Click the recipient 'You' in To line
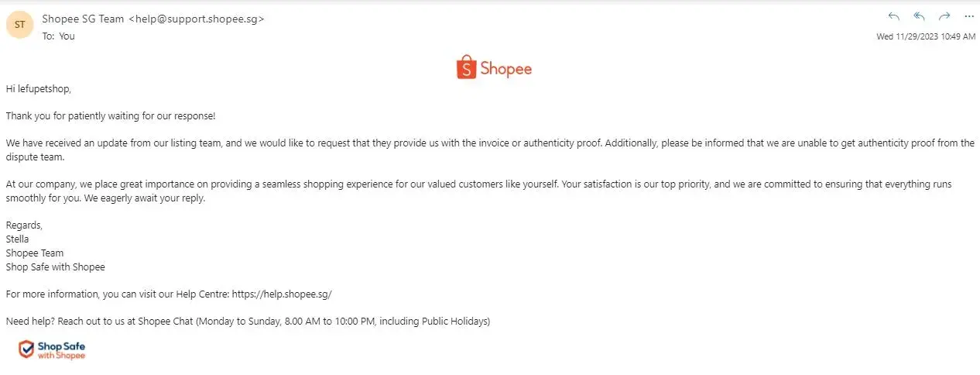 pos(67,36)
